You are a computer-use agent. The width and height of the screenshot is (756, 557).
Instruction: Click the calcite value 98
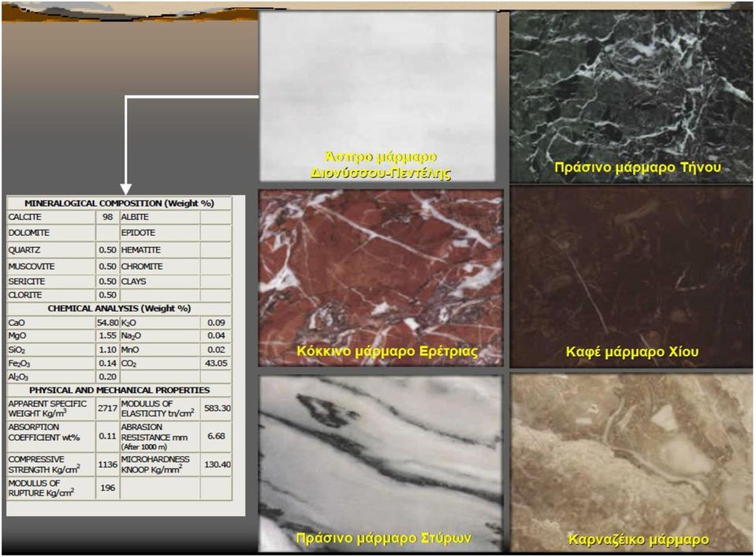(x=107, y=217)
